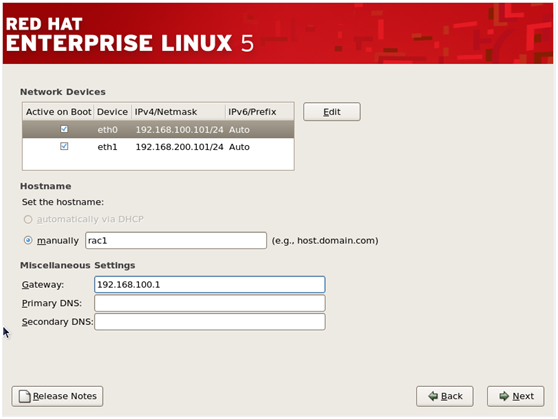Select the manually hostname option
This screenshot has width=558, height=419.
[x=28, y=241]
